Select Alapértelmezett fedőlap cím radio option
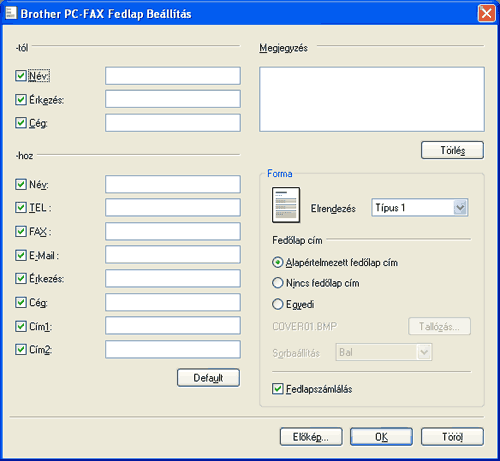The image size is (500, 461). pyautogui.click(x=278, y=263)
